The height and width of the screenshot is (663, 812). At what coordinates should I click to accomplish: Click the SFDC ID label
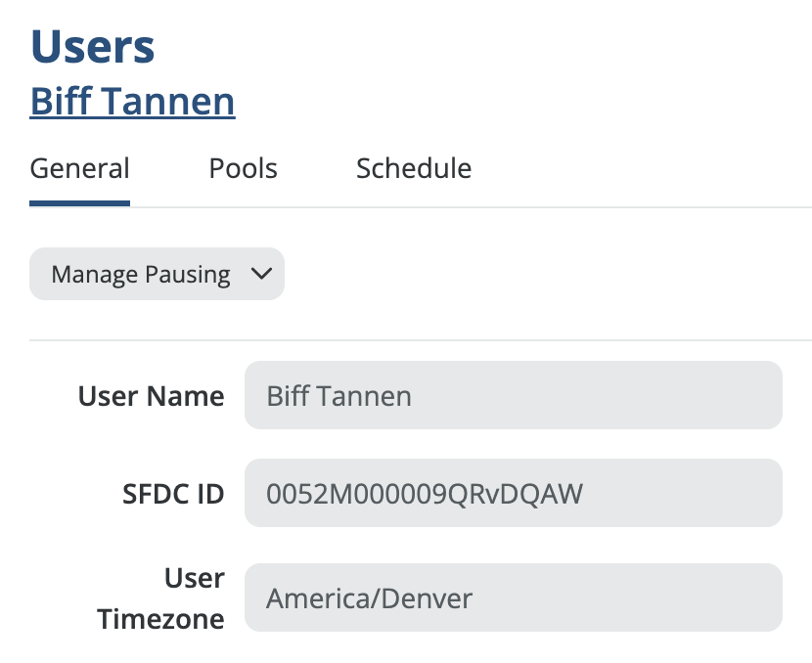coord(166,494)
